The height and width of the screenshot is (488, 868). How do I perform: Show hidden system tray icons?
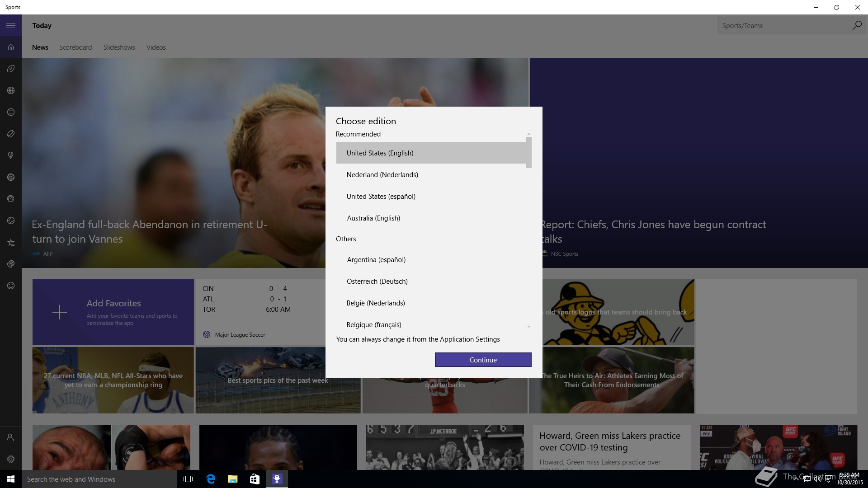coord(796,479)
